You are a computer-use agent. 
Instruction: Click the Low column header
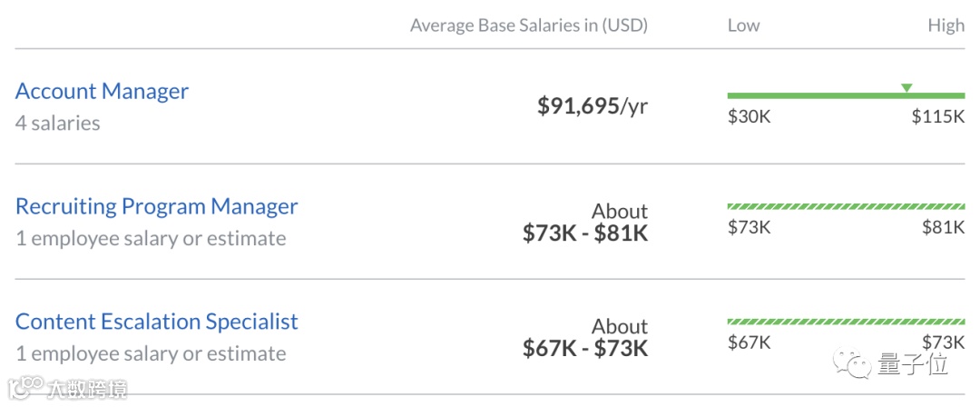click(743, 25)
